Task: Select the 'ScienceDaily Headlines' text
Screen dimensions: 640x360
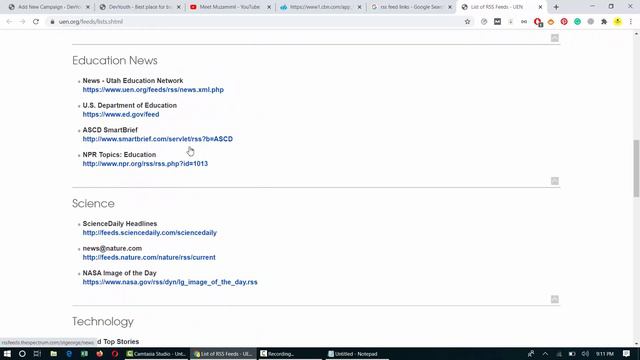Action: coord(120,224)
